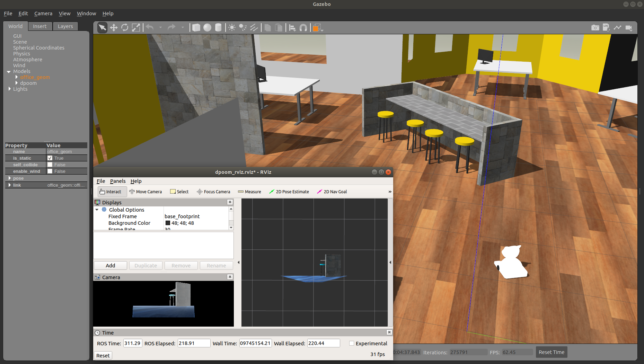Click the ROS Time field
Image resolution: width=644 pixels, height=364 pixels.
(133, 343)
